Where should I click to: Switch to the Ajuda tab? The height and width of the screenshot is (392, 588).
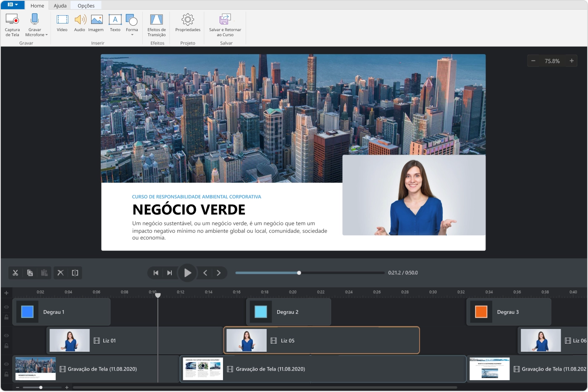pyautogui.click(x=60, y=6)
